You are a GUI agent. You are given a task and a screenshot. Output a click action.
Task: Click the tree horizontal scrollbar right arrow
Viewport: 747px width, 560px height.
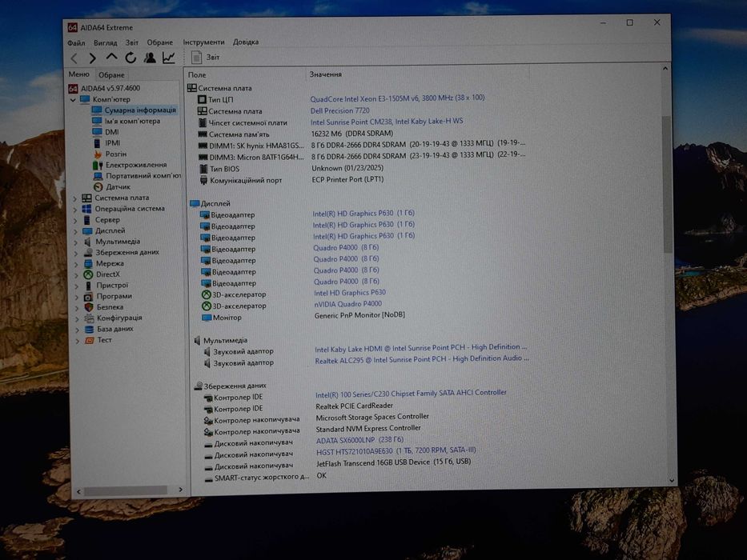(181, 490)
